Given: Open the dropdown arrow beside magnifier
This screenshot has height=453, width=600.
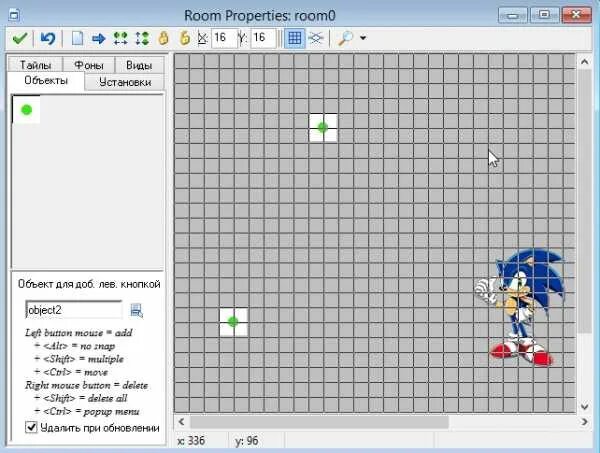Looking at the screenshot, I should [x=363, y=38].
